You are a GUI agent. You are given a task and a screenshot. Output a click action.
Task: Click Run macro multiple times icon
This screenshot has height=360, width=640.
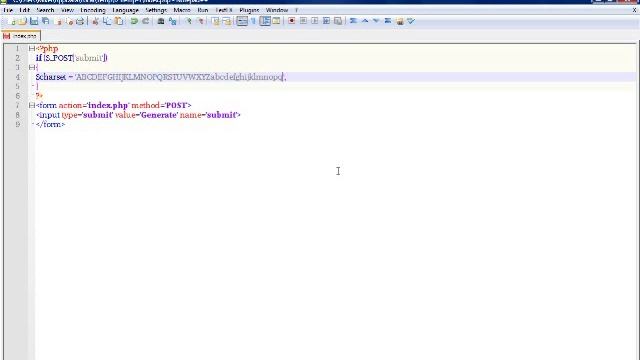[x=326, y=21]
